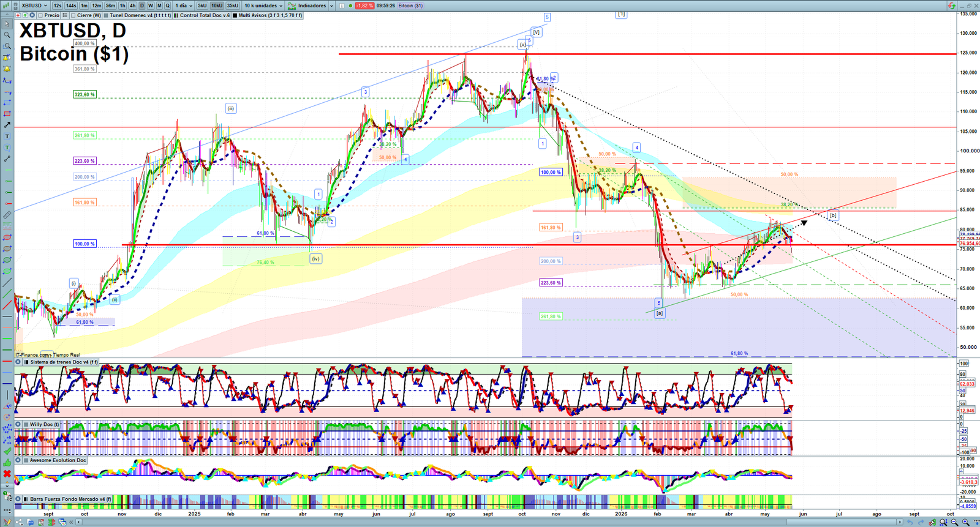This screenshot has height=527, width=980.
Task: Expand the dropdown arrow after Indicadores
Action: pyautogui.click(x=331, y=6)
